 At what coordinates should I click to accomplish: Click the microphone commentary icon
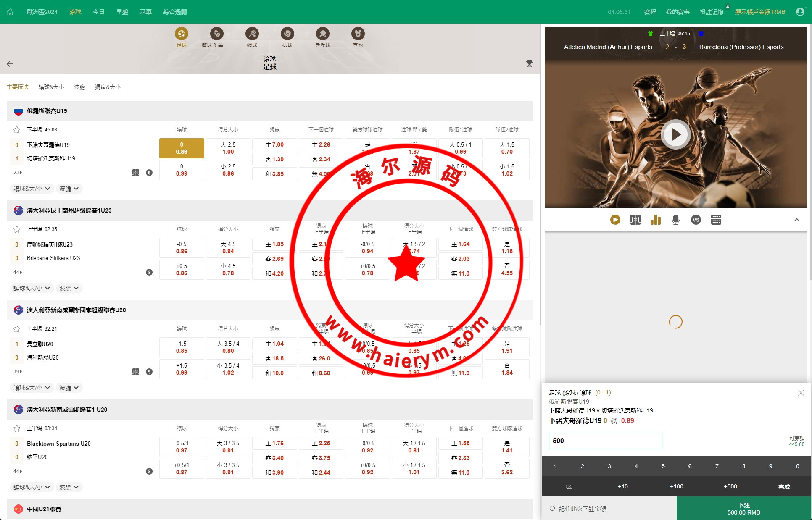[x=675, y=220]
